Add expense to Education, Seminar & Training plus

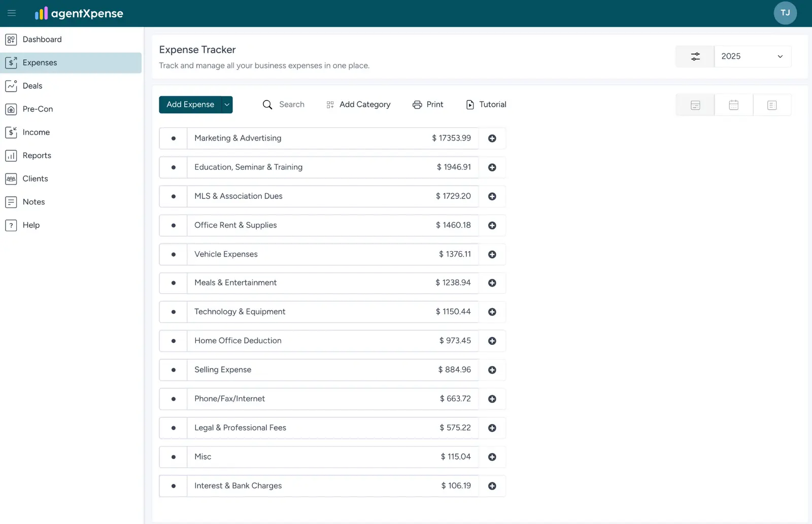click(x=492, y=167)
